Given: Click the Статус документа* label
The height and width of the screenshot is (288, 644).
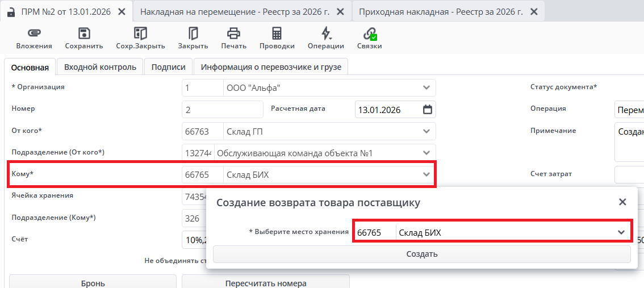Looking at the screenshot, I should coord(563,87).
